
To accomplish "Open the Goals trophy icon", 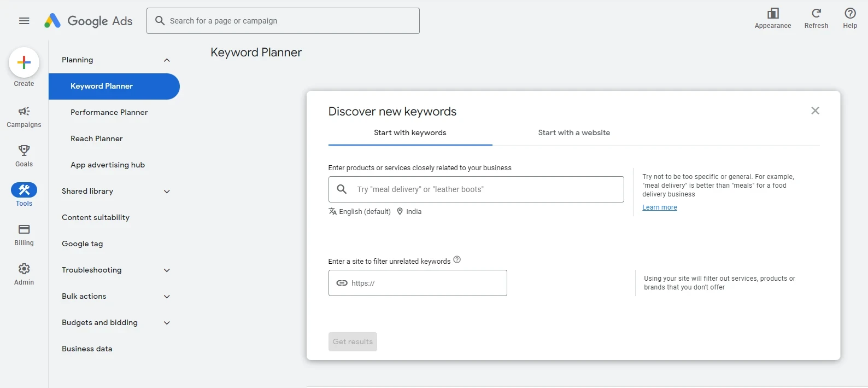I will pos(24,150).
